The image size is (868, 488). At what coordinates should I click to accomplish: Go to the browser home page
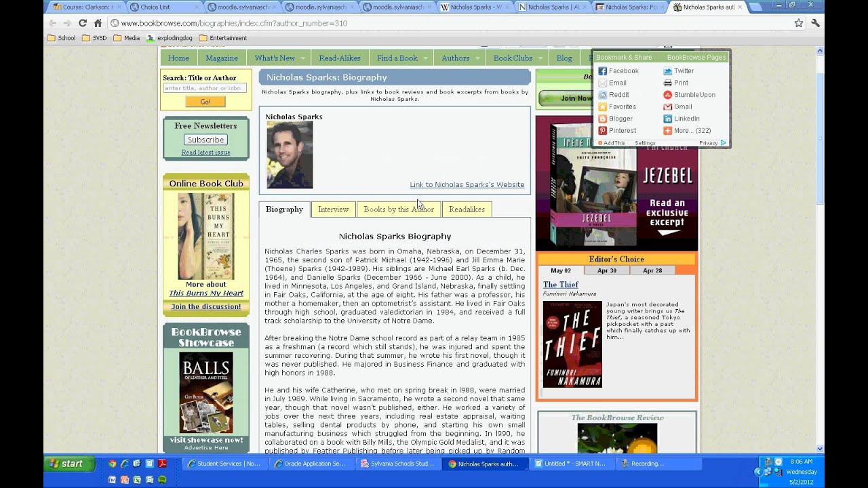[x=98, y=23]
